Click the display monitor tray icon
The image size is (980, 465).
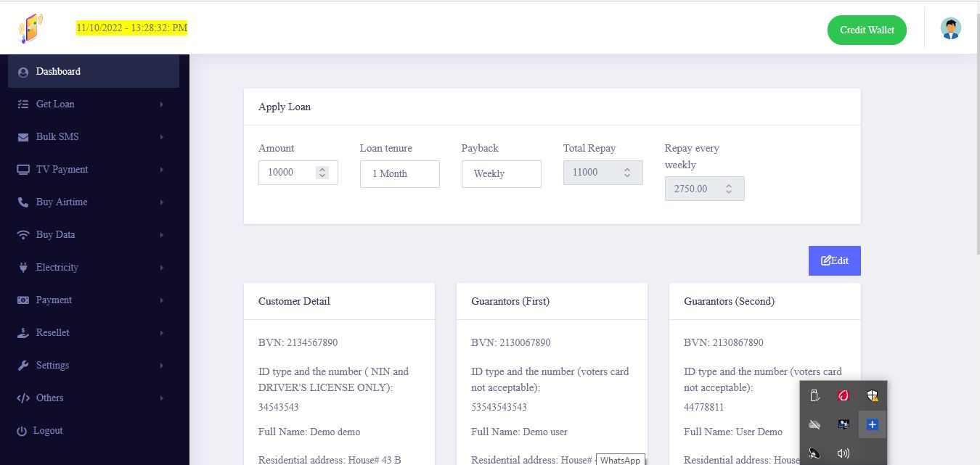844,424
